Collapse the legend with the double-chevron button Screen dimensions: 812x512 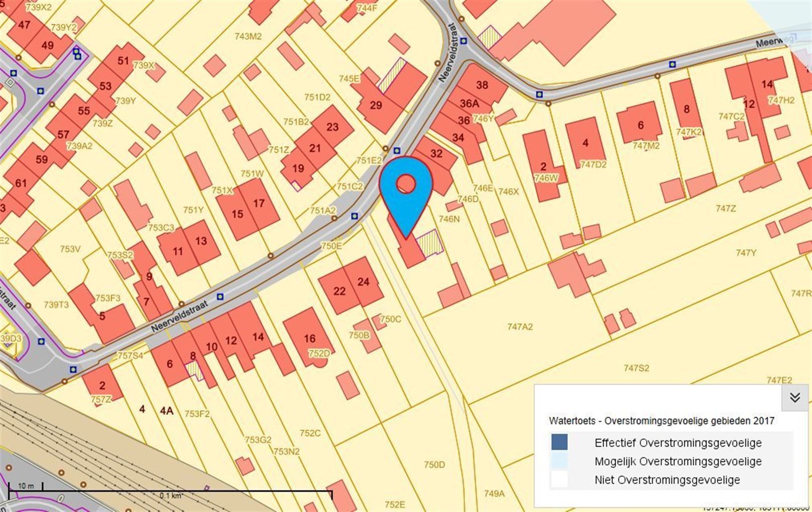(x=794, y=398)
